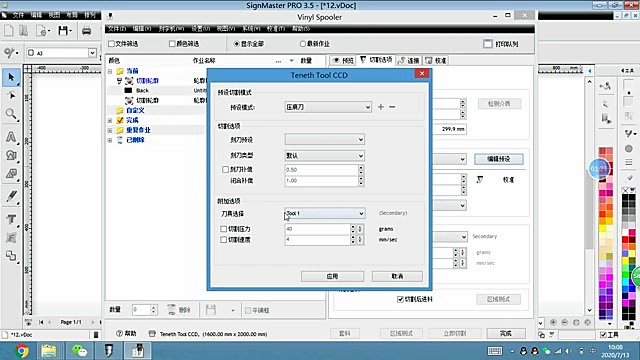This screenshot has width=640, height=360.
Task: Click the cutter device icon beside Teneth Tool CCD
Action: pos(152,333)
